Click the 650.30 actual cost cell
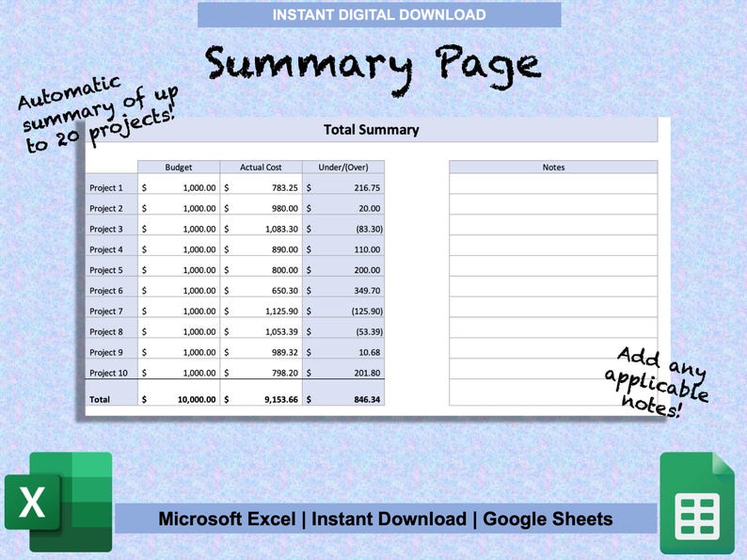This screenshot has height=560, width=747. 261,287
